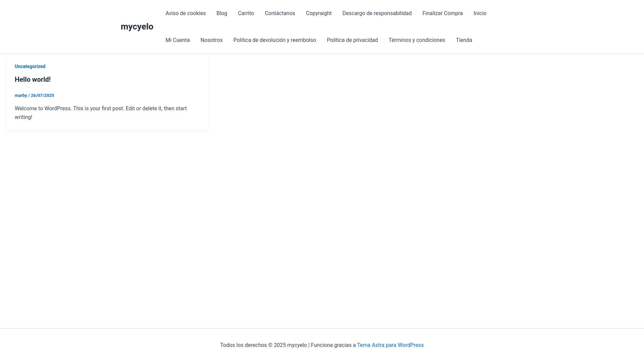
Task: Click the mycyelo site title
Action: pos(137,26)
